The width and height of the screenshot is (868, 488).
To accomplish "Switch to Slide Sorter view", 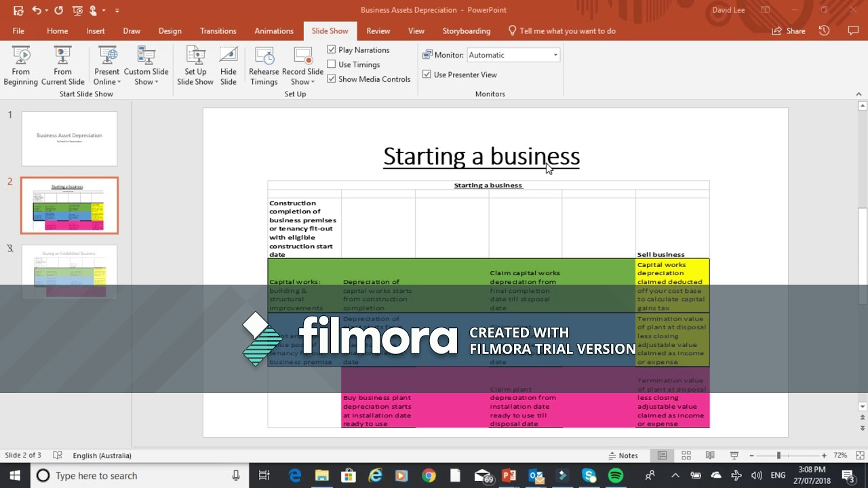I will click(x=686, y=455).
